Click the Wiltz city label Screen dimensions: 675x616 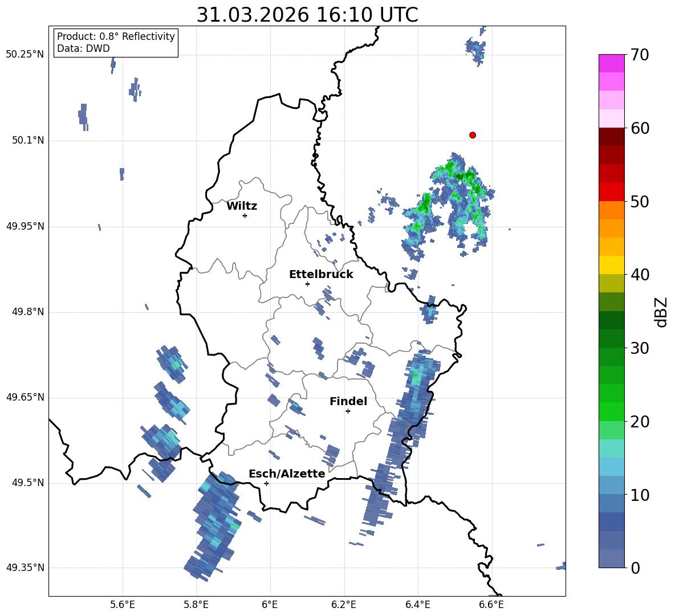pos(242,206)
